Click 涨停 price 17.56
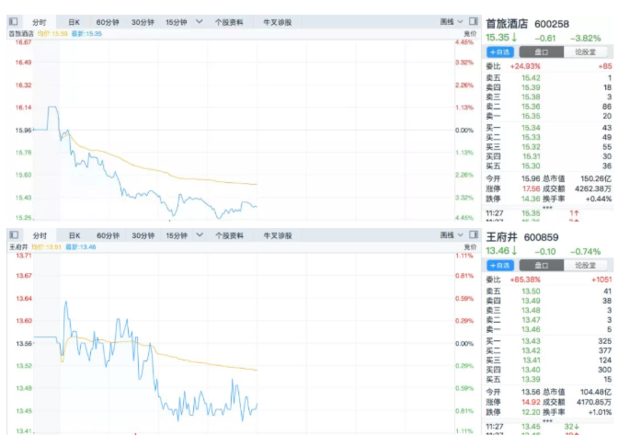 [x=531, y=188]
